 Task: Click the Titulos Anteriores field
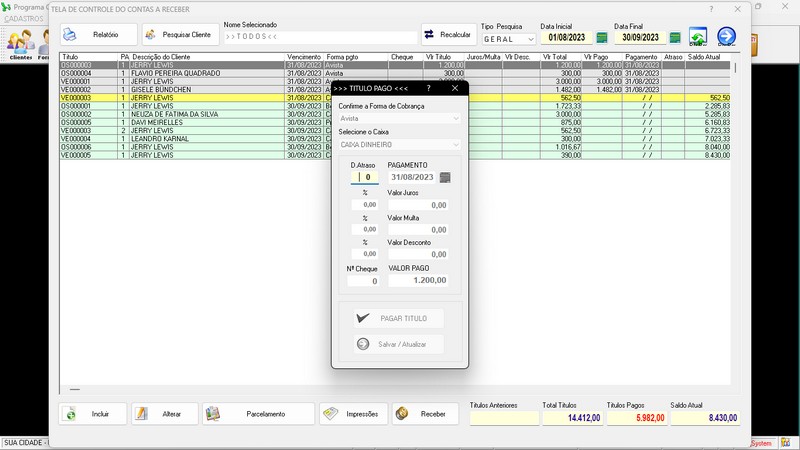[x=504, y=418]
